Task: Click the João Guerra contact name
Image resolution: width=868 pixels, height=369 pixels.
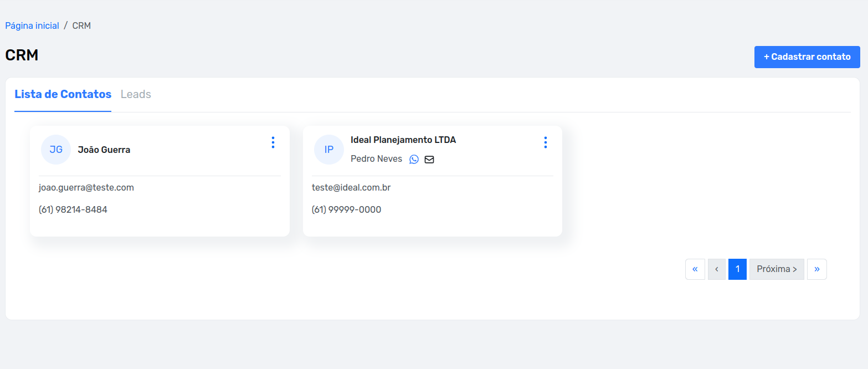Action: [104, 150]
